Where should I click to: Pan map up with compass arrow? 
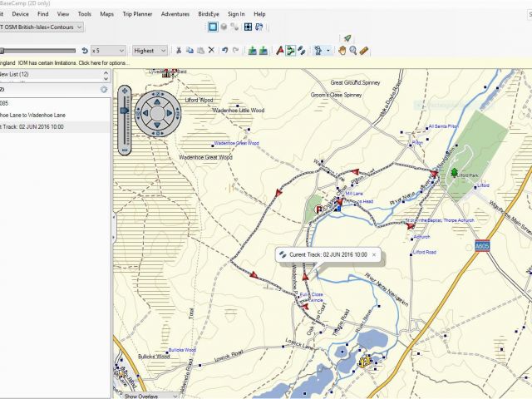click(x=157, y=101)
